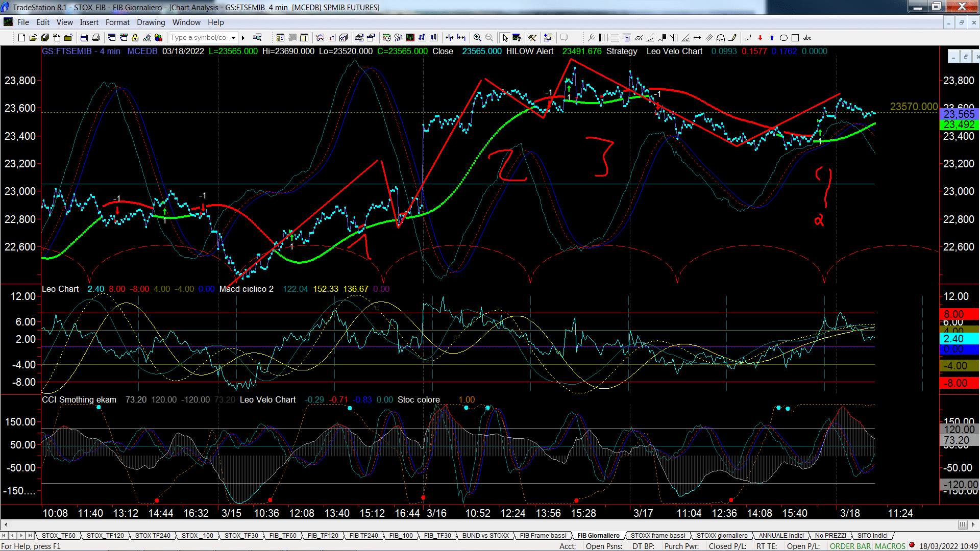The width and height of the screenshot is (980, 551).
Task: Click the Stoc colore label
Action: 419,399
